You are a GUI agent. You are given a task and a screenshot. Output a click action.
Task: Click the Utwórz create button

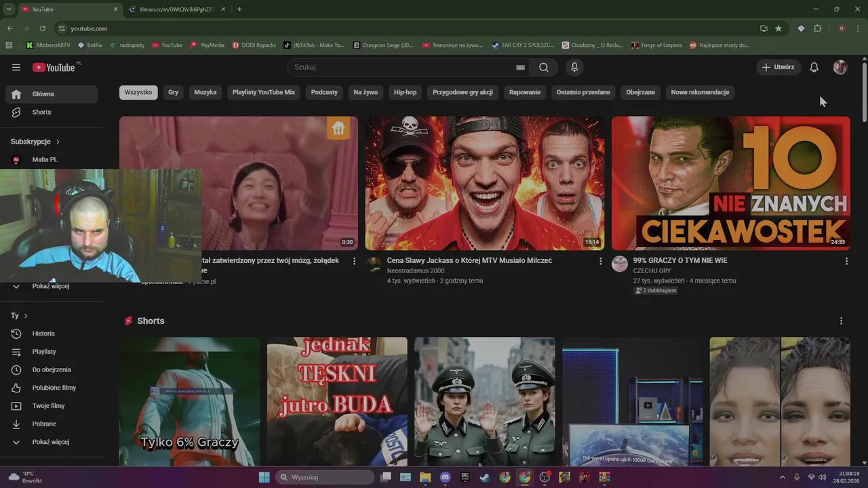coord(778,67)
